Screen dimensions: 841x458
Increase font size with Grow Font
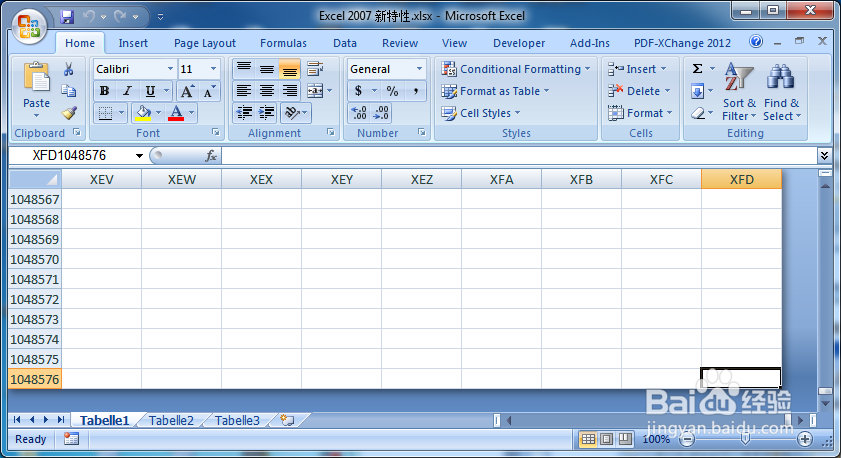point(187,91)
